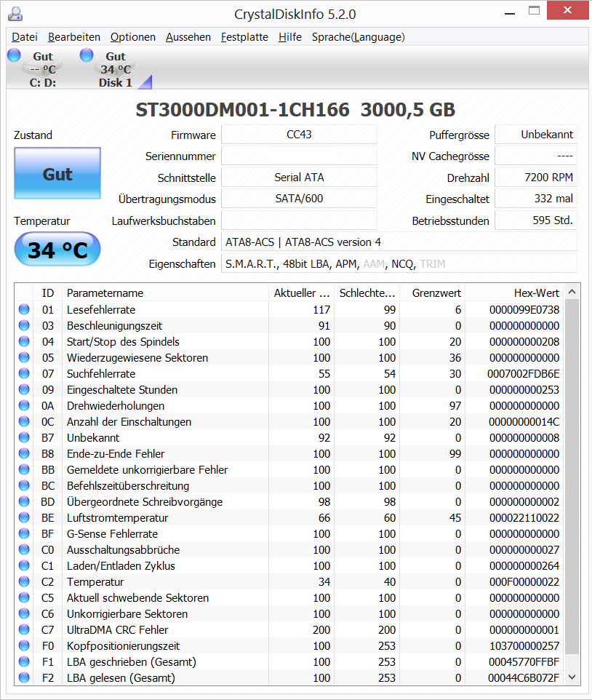Viewport: 592px width, 700px height.
Task: Click status orb of UltraDMA CRC Fehler row
Action: [x=24, y=630]
